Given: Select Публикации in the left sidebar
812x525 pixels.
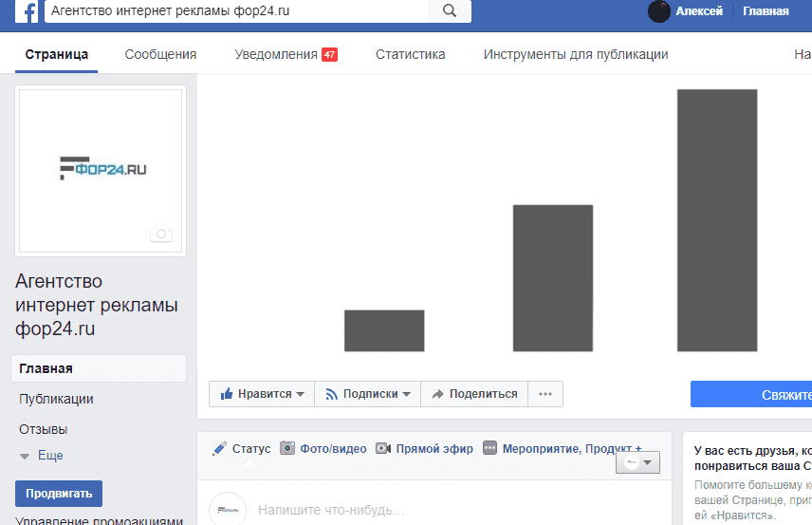Looking at the screenshot, I should pyautogui.click(x=57, y=399).
